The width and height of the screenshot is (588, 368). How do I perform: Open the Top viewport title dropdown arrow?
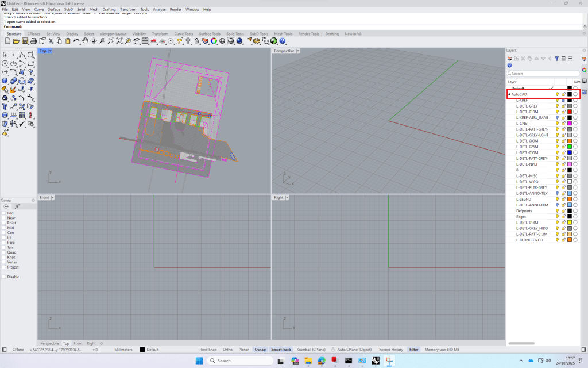point(50,51)
